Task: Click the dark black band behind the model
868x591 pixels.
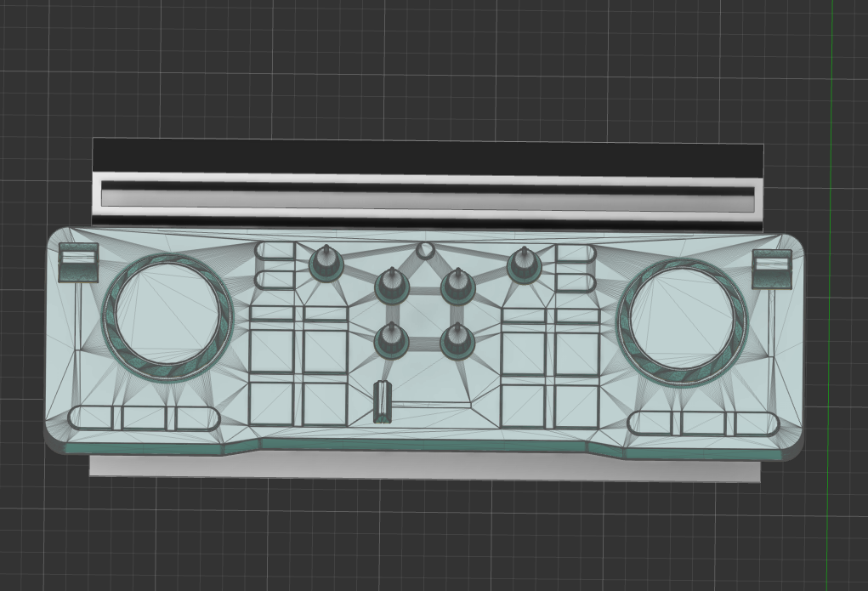Action: (x=428, y=156)
